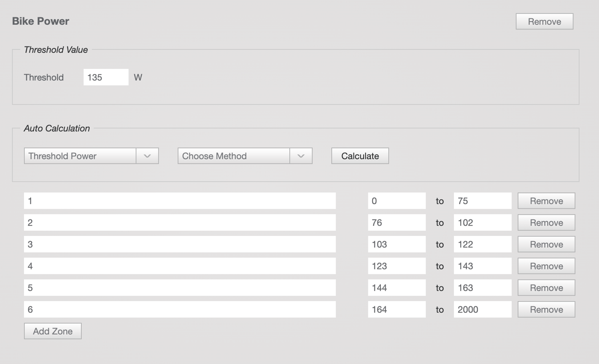Remove zone 6 row

tap(546, 309)
